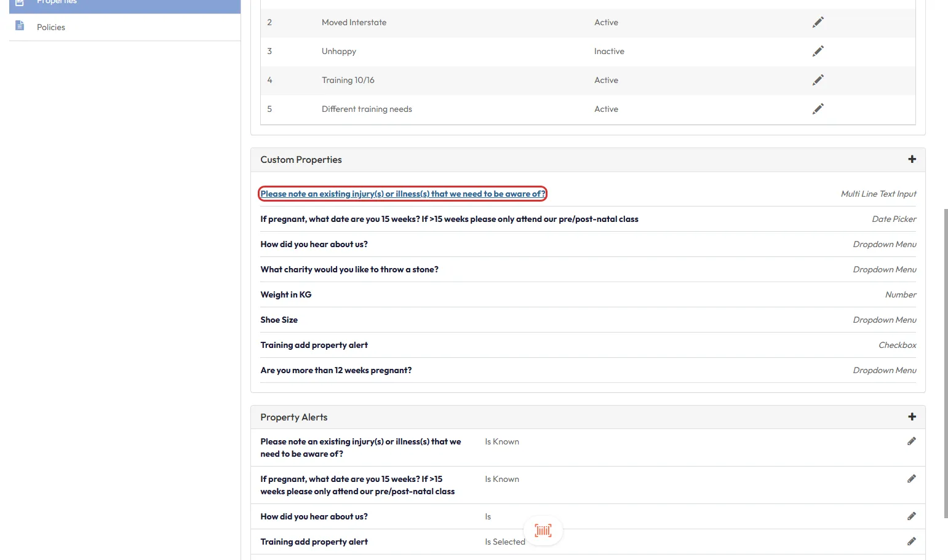Edit the pregnant 15 weeks property alert
This screenshot has width=948, height=560.
[911, 479]
